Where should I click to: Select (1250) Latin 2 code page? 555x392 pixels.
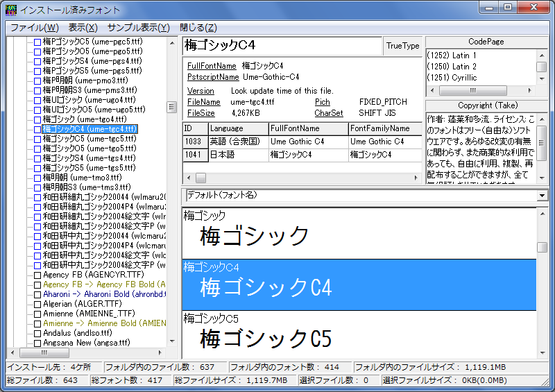coord(452,67)
